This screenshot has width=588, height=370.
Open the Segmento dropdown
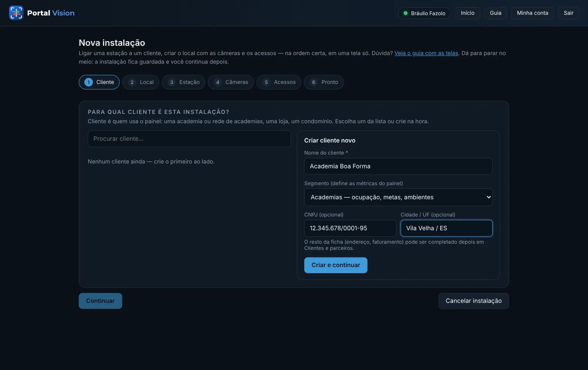tap(398, 197)
